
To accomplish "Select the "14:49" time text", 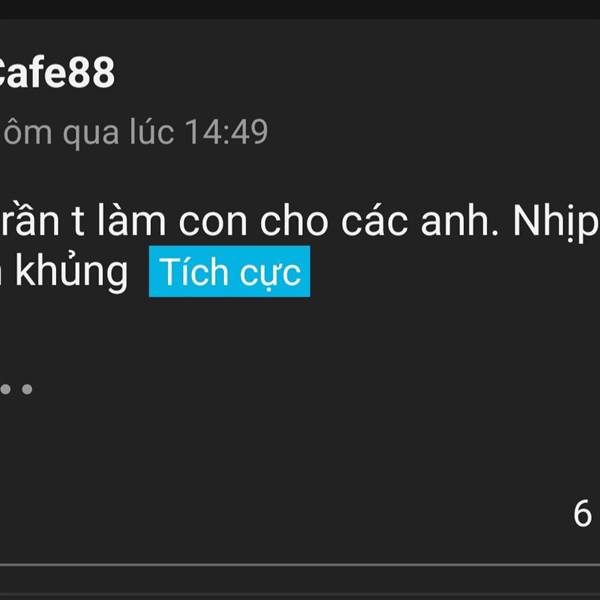I will 227,132.
